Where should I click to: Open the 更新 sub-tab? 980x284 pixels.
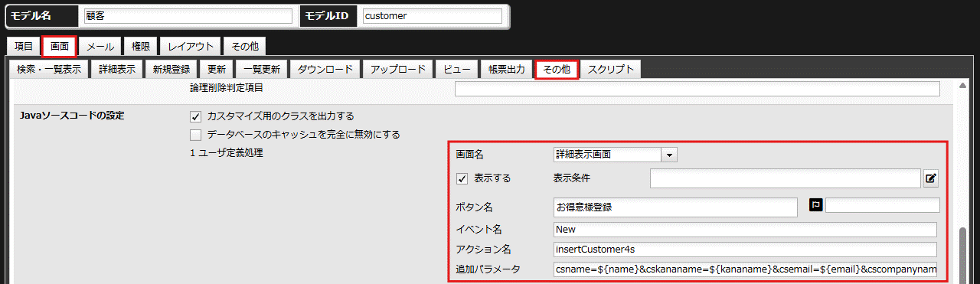tap(217, 69)
